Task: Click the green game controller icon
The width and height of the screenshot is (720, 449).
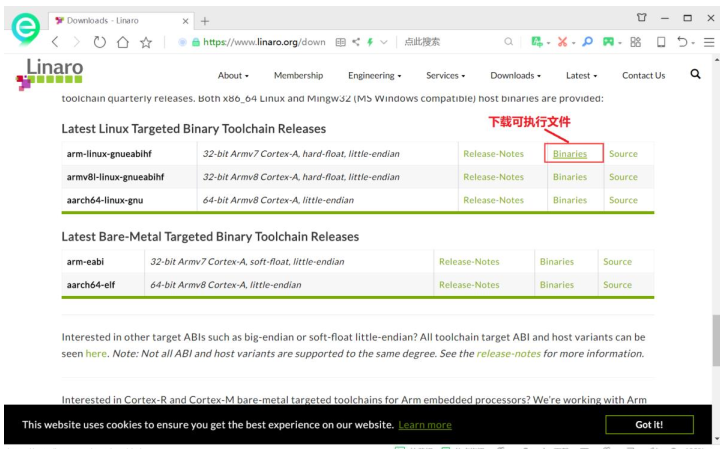Action: [608, 42]
